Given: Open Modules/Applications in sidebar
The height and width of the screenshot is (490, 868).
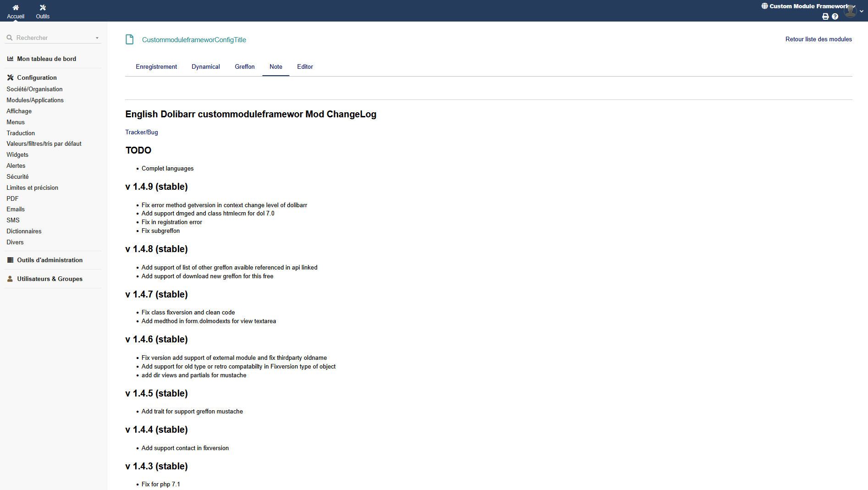Looking at the screenshot, I should point(35,100).
